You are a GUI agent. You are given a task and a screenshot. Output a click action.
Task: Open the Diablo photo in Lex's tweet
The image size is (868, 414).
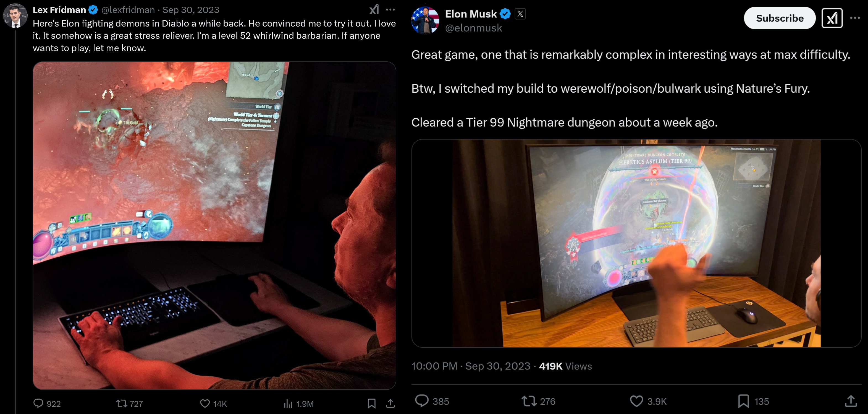pos(214,226)
